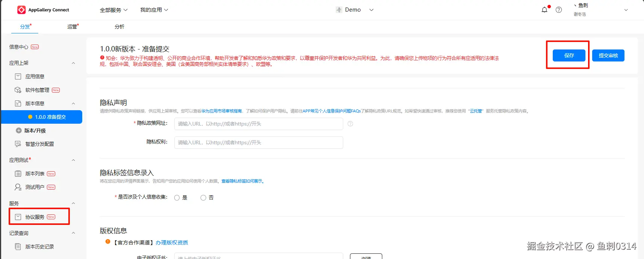Click the 应用信息 sidebar icon

coord(18,76)
